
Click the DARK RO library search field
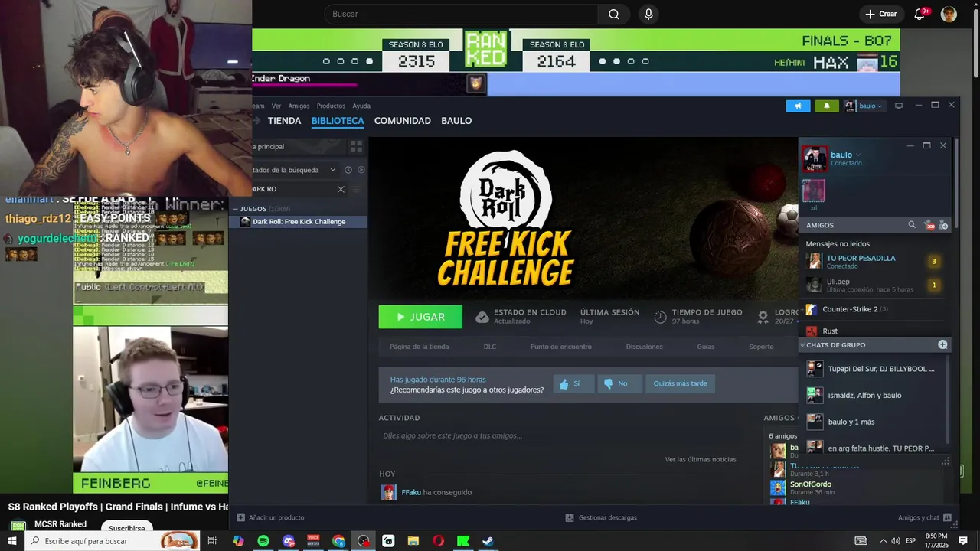(293, 189)
